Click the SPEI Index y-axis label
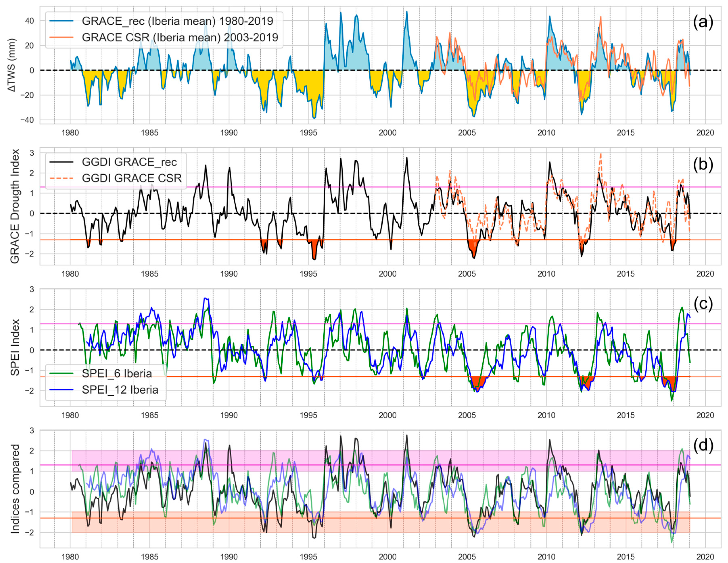Viewport: 728px width, 563px height. (x=15, y=347)
